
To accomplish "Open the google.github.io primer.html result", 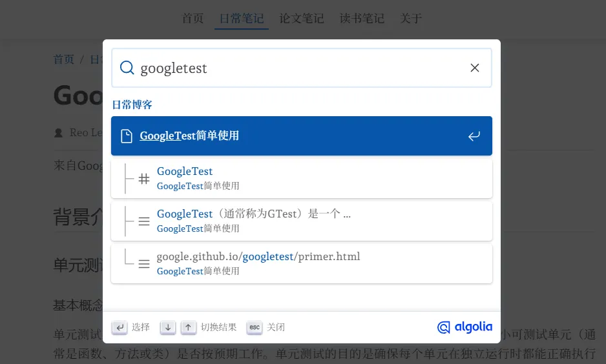I will click(302, 263).
